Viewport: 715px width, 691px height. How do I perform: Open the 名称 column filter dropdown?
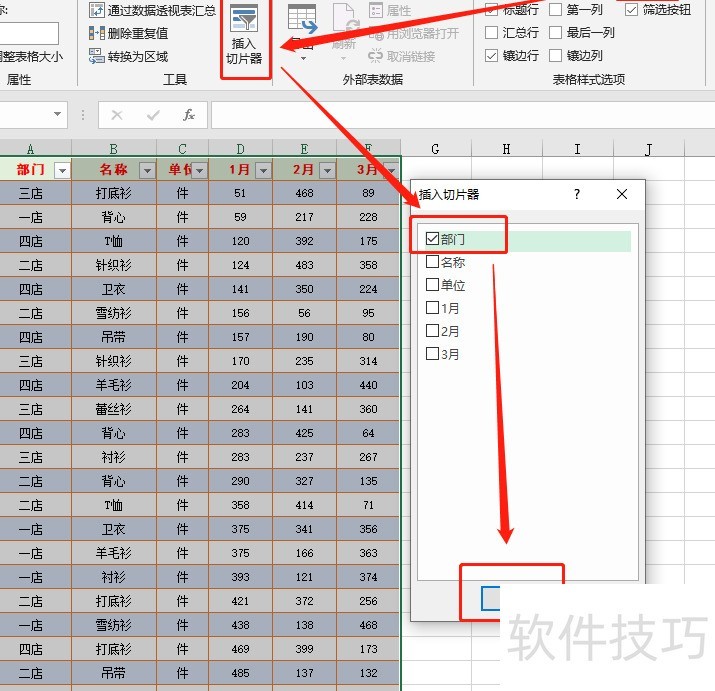click(x=147, y=171)
